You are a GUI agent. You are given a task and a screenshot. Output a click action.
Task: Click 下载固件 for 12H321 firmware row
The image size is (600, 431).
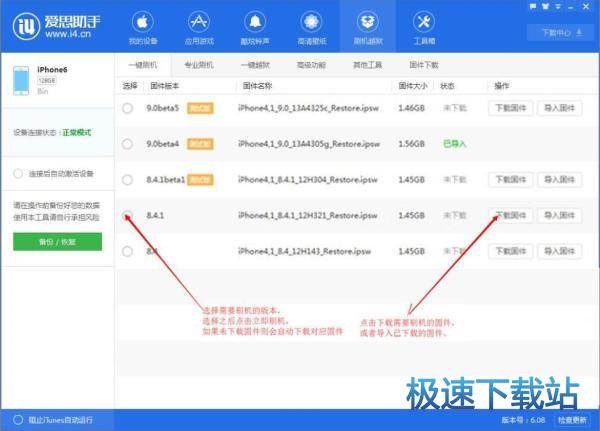click(511, 215)
